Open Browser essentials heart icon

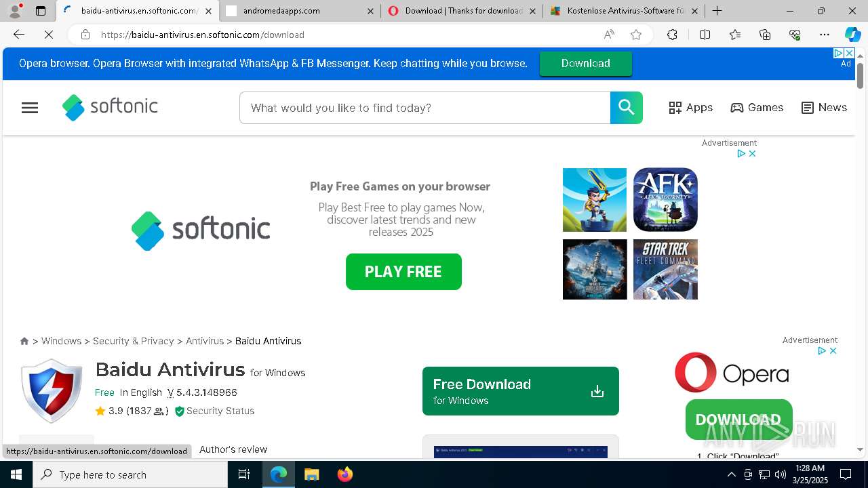pos(795,35)
